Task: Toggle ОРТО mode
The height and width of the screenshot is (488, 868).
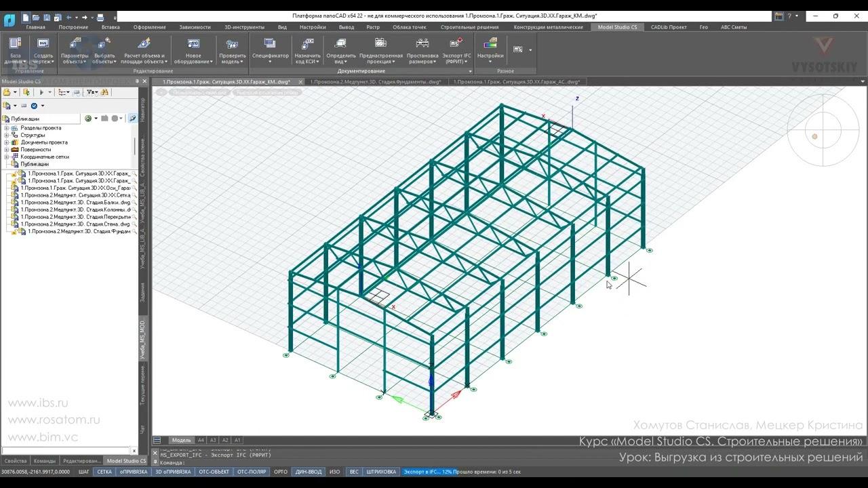Action: [281, 472]
